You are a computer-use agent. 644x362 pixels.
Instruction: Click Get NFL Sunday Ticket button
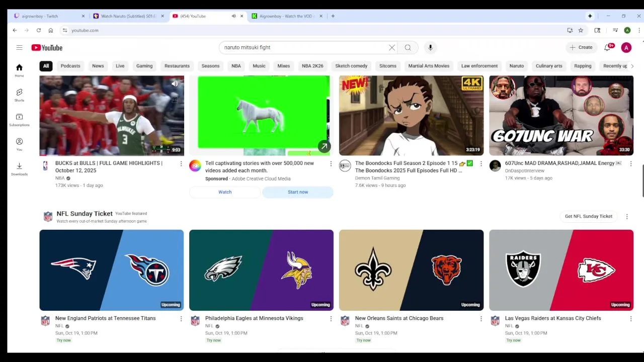(589, 216)
